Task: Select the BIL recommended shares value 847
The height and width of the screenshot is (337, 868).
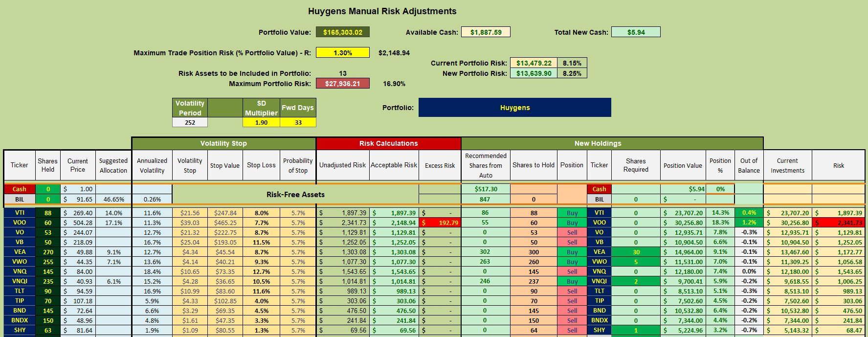Action: [x=485, y=199]
